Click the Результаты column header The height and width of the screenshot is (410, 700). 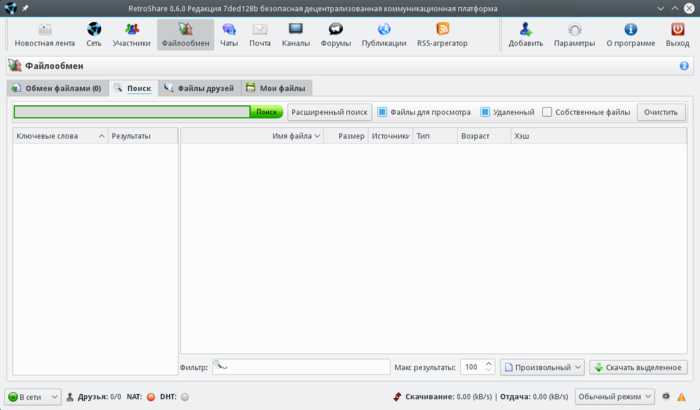point(143,136)
